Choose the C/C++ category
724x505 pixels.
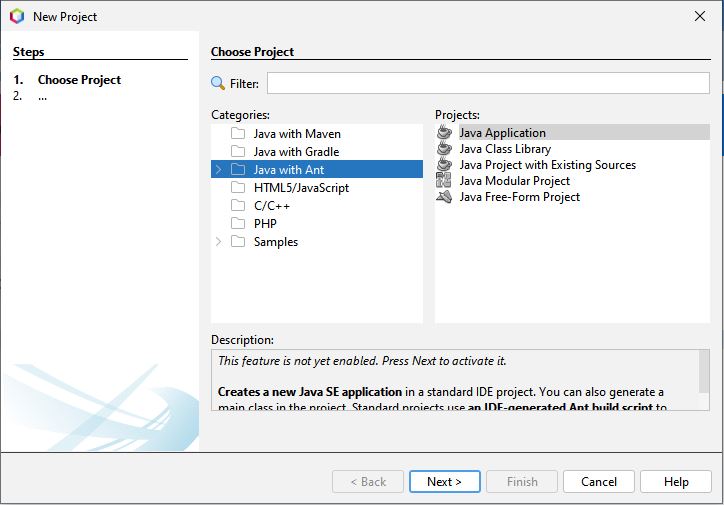273,206
